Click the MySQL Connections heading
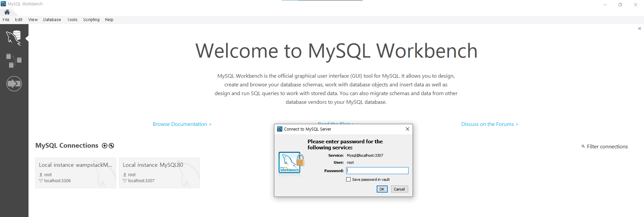 (x=67, y=146)
